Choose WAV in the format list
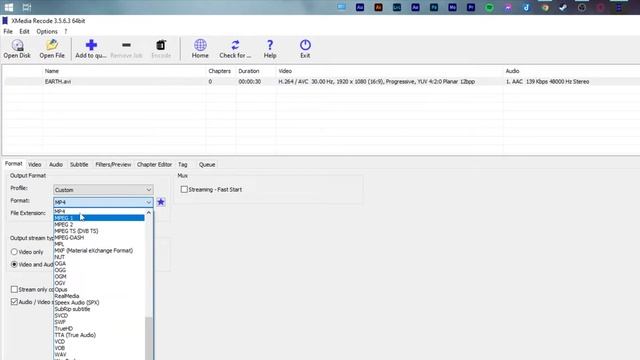Image resolution: width=640 pixels, height=360 pixels. [99, 355]
